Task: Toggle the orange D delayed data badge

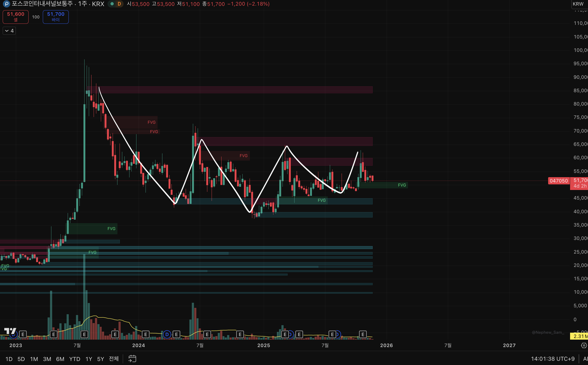Action: (x=119, y=4)
